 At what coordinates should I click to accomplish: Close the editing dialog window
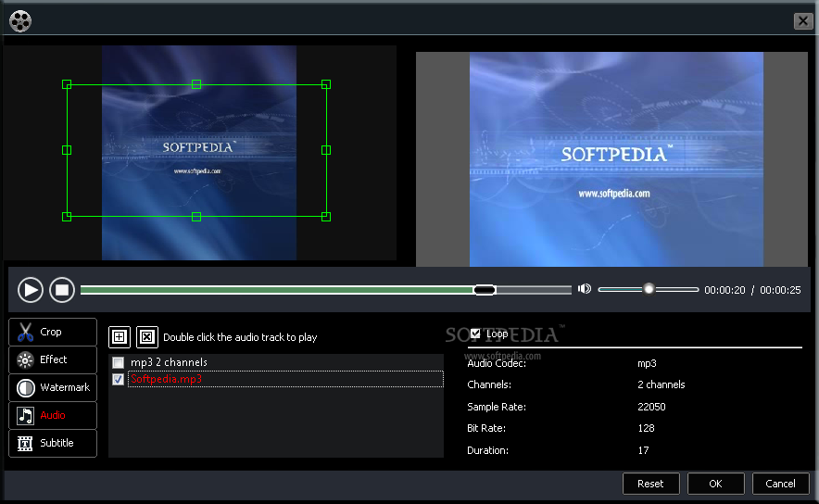pyautogui.click(x=803, y=21)
